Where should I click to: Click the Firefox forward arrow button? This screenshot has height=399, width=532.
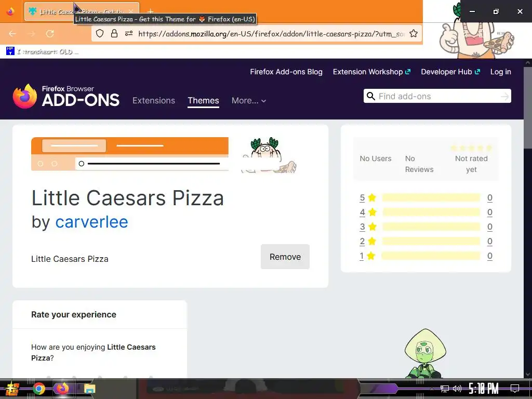pyautogui.click(x=31, y=34)
